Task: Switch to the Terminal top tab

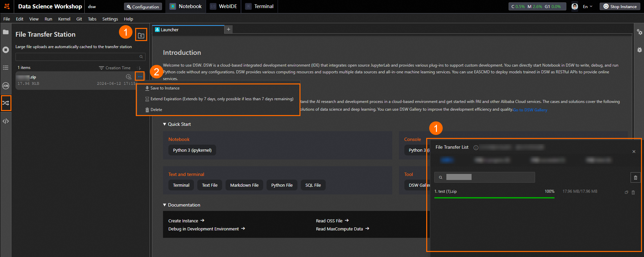Action: tap(259, 6)
